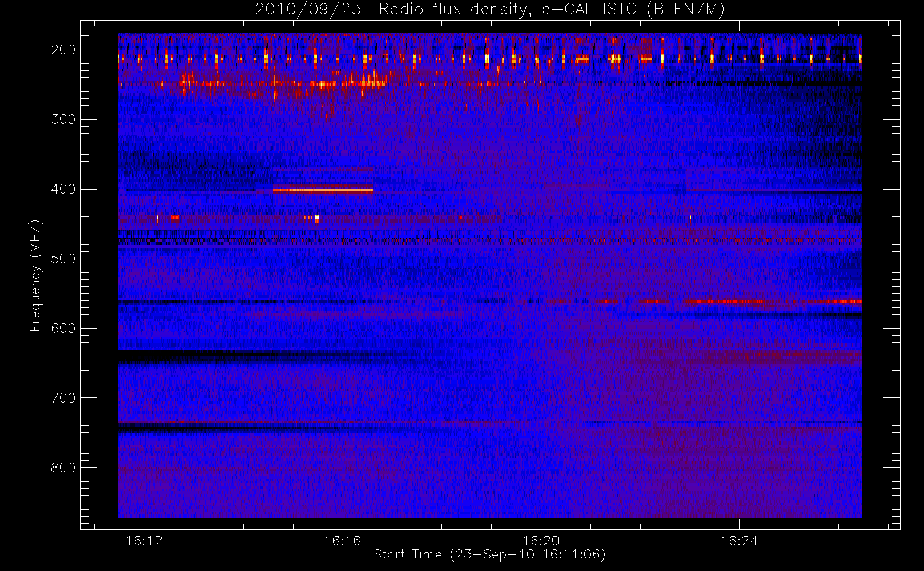
Task: Click the bright burst emission near 250 MHz
Action: pos(286,83)
